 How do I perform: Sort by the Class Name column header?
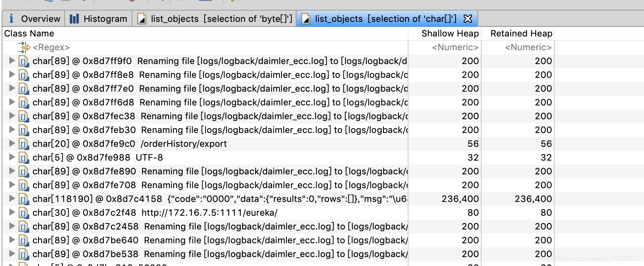tap(205, 34)
